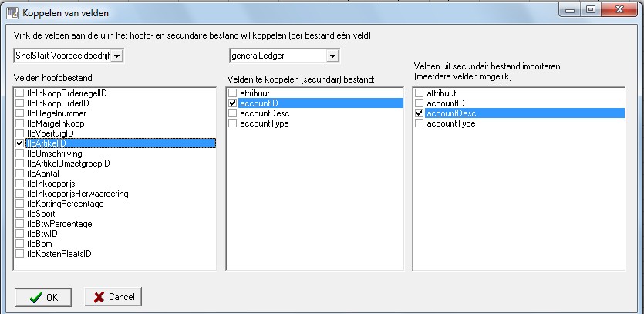
Task: Expand the generalLedger dropdown
Action: pyautogui.click(x=332, y=56)
